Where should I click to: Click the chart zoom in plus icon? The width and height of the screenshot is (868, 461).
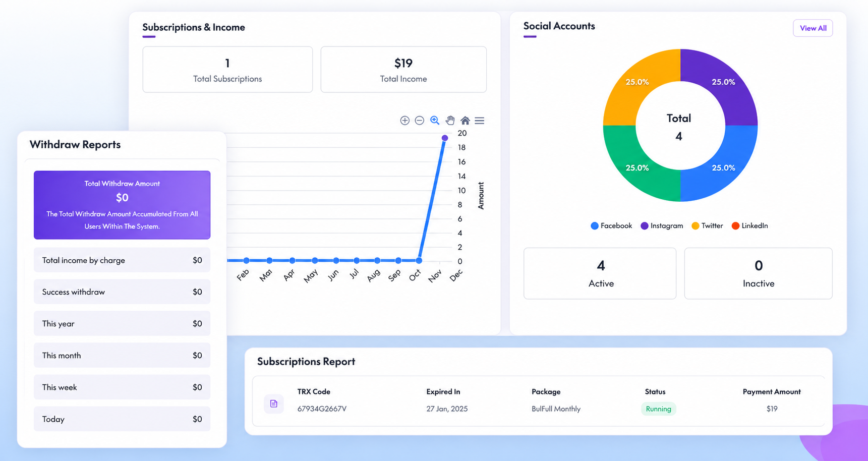tap(404, 121)
